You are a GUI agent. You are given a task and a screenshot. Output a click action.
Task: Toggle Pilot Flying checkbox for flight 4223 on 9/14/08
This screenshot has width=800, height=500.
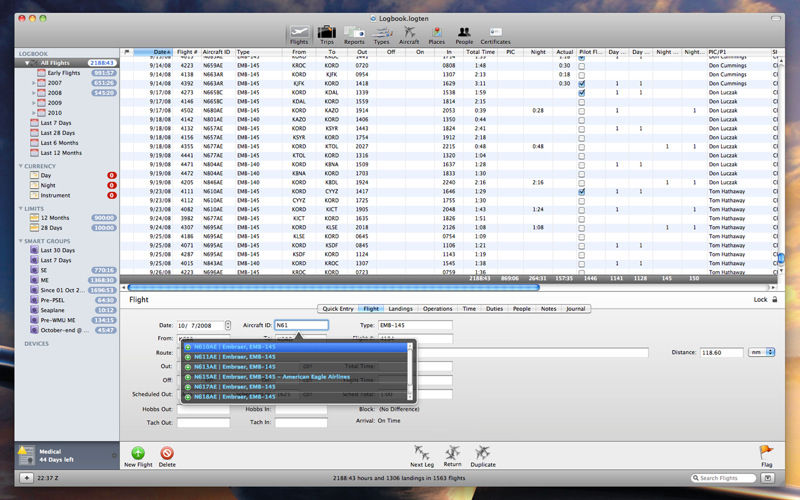(582, 66)
